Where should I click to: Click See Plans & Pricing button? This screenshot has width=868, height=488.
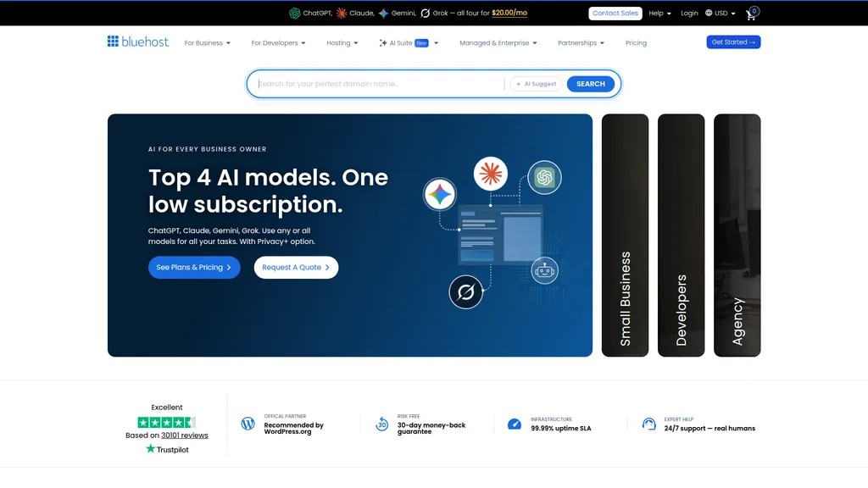[194, 267]
